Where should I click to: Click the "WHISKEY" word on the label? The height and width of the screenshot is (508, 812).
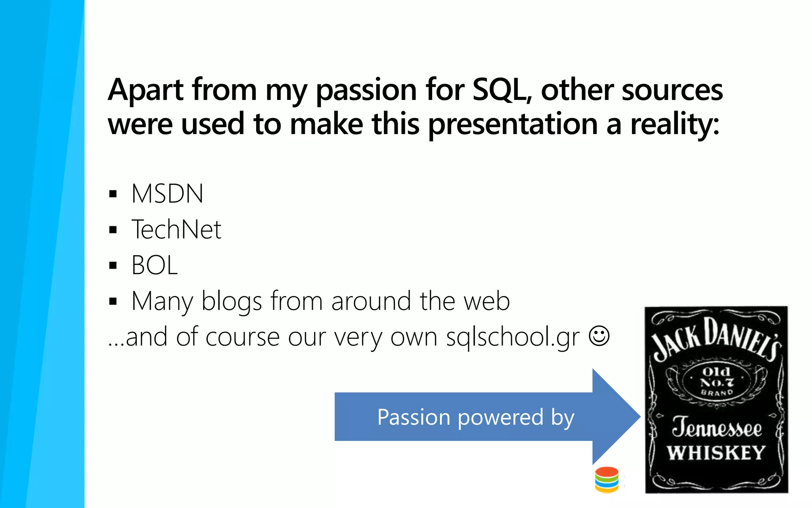(716, 453)
